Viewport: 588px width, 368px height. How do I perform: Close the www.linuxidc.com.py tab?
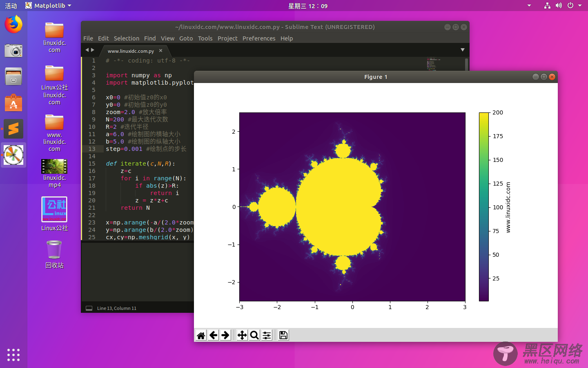point(160,51)
